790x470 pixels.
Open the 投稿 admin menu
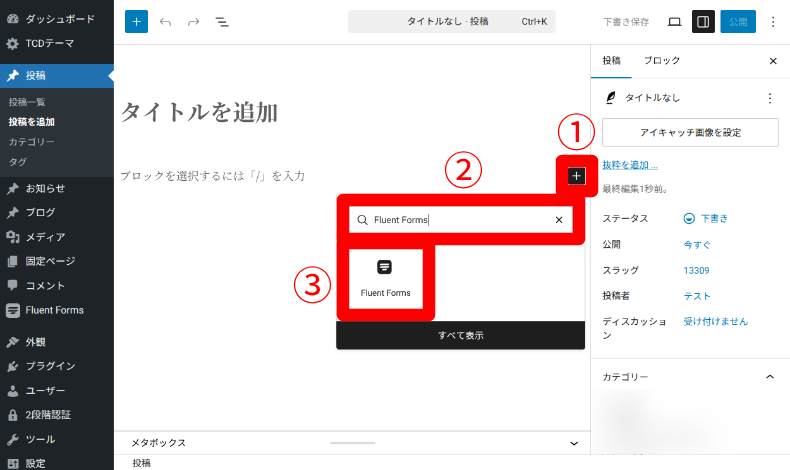coord(57,76)
